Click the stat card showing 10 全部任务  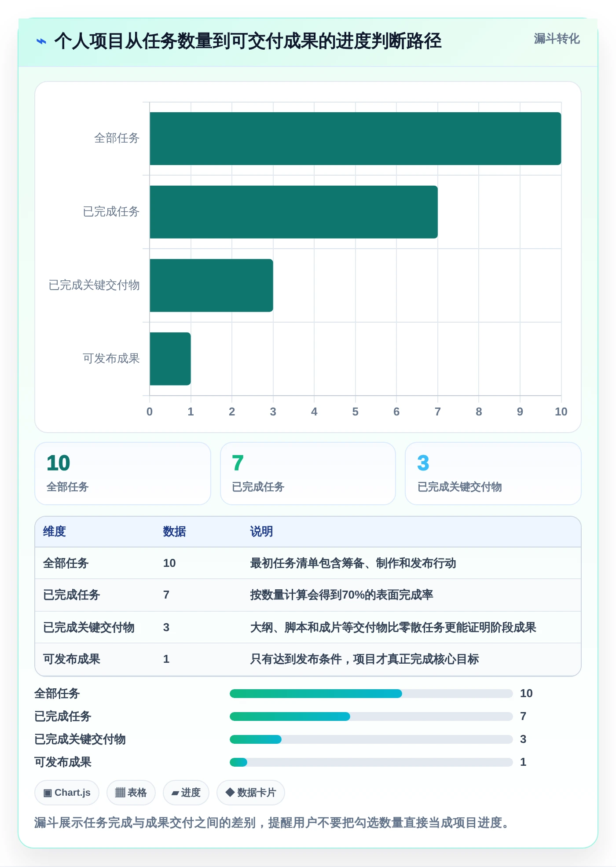pos(123,474)
